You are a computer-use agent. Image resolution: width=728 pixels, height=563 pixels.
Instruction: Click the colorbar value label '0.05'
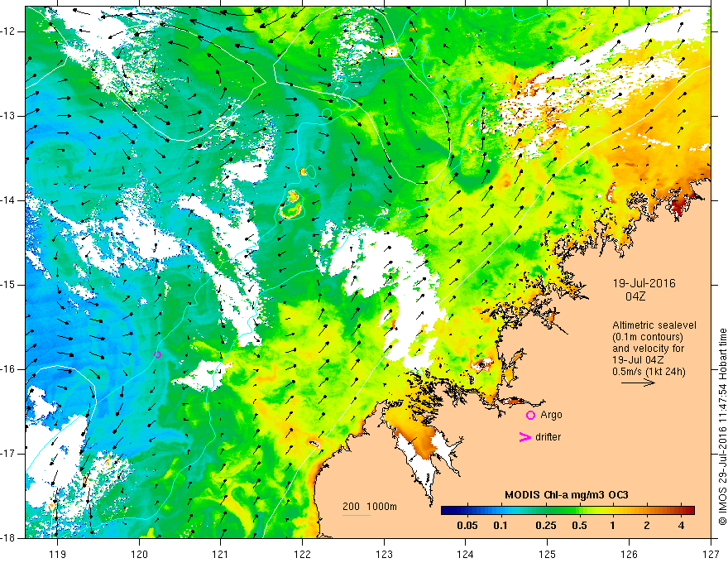tap(467, 526)
